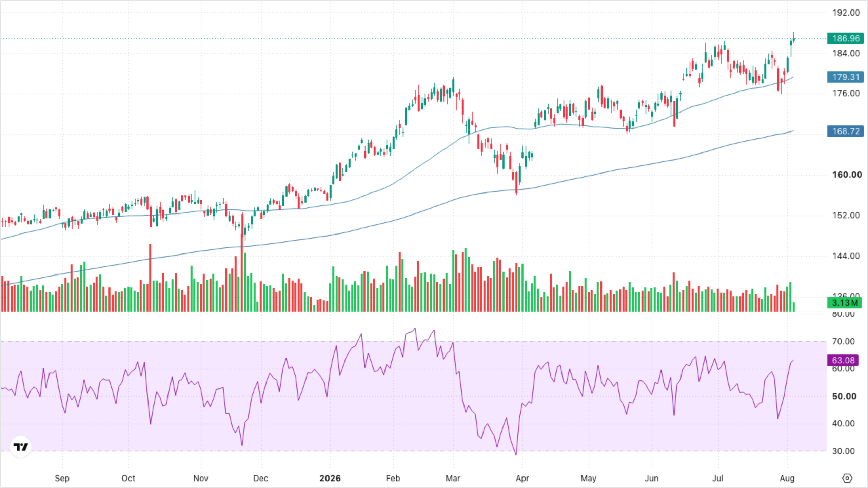The width and height of the screenshot is (868, 488).
Task: Click the RSI 30.00 axis label
Action: 843,451
